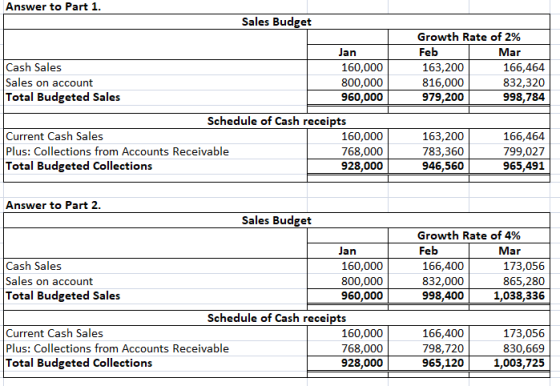560x386 pixels.
Task: Click Part 2 Sales on account Jan 800,000
Action: tap(348, 281)
